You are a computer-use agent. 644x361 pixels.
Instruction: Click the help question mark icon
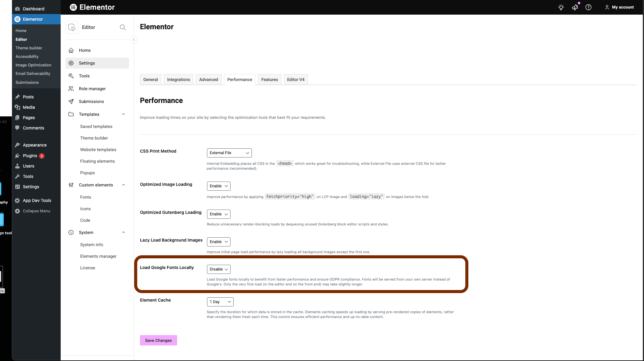(588, 7)
